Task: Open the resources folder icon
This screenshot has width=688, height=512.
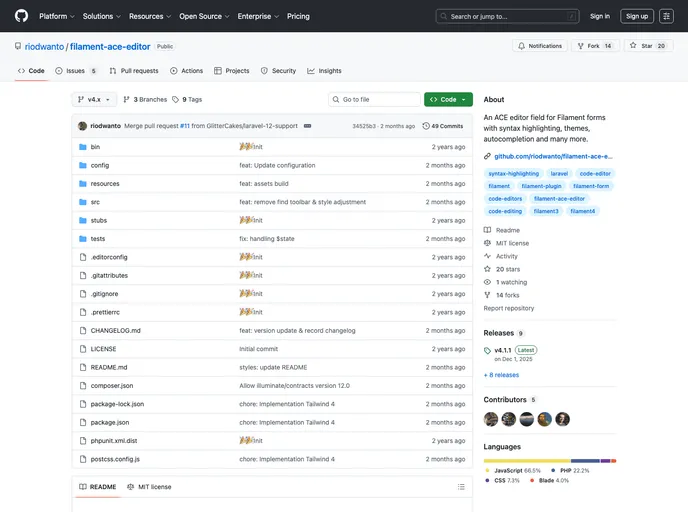Action: [x=82, y=184]
